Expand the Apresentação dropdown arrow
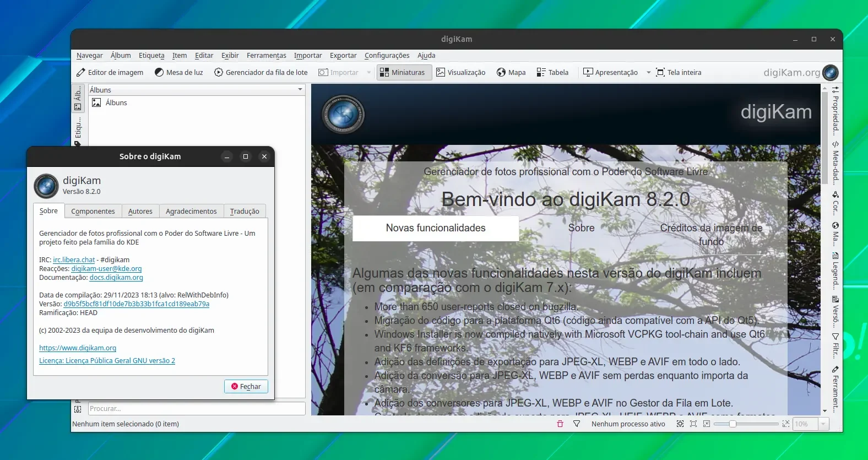 click(648, 73)
